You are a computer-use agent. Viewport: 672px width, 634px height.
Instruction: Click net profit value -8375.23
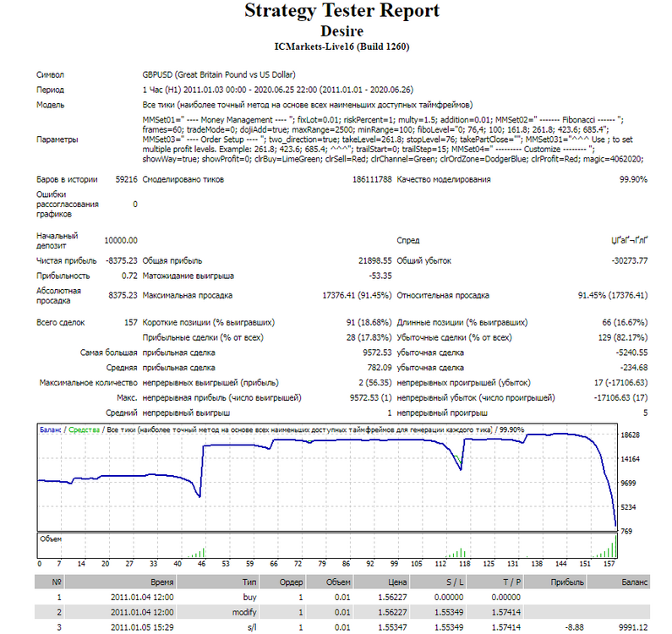click(x=121, y=260)
